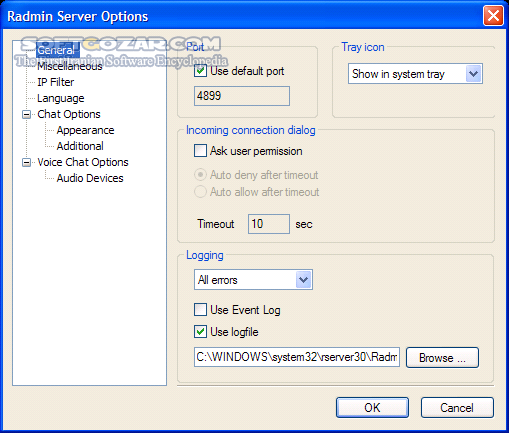Image resolution: width=509 pixels, height=433 pixels.
Task: Open the Logging level dropdown
Action: 253,280
